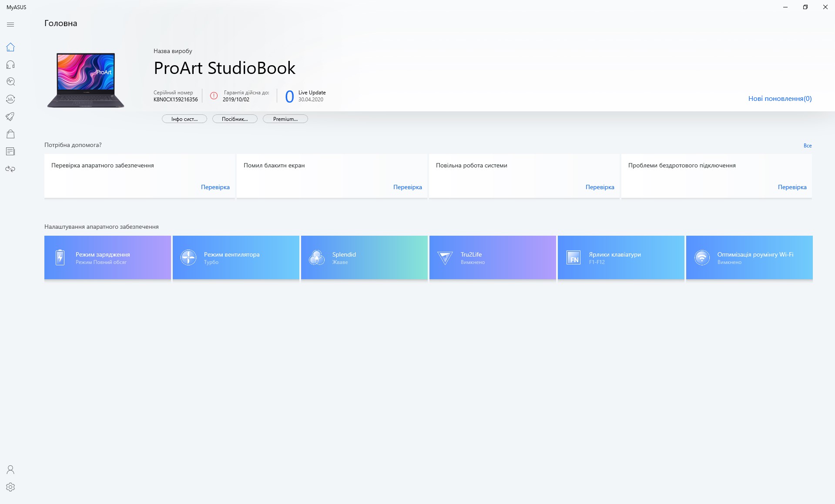This screenshot has height=504, width=835.
Task: Click the Tru2Life triangle icon
Action: [445, 257]
